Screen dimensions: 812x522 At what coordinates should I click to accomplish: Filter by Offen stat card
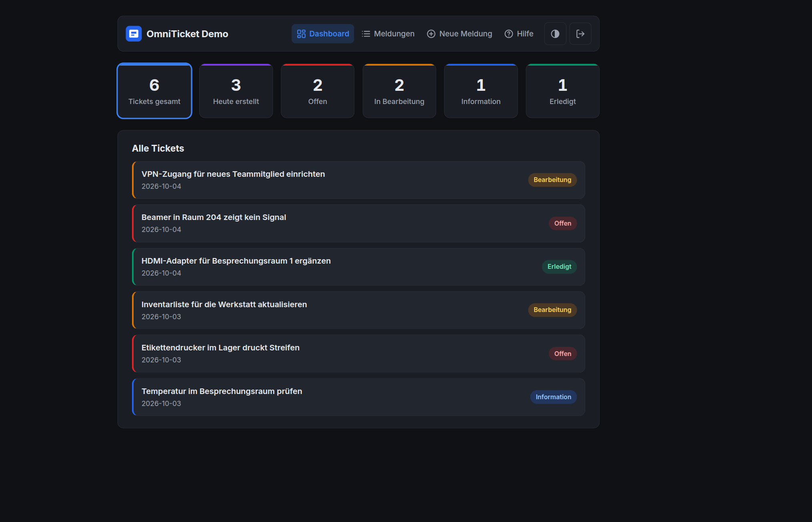318,91
